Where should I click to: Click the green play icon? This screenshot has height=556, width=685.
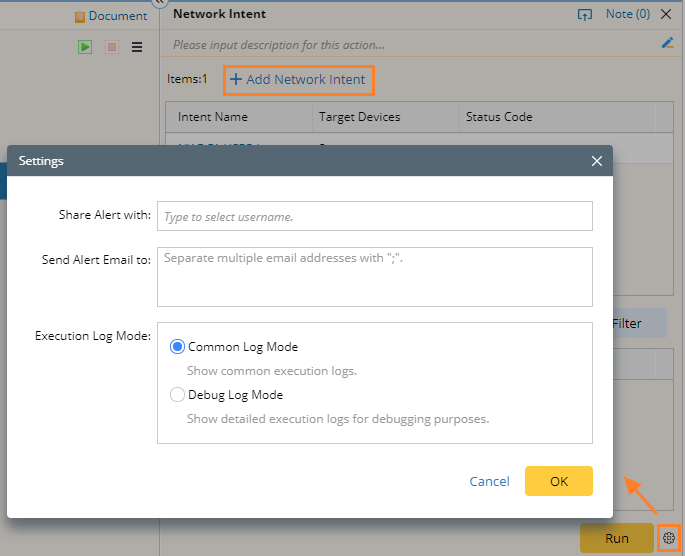(85, 47)
